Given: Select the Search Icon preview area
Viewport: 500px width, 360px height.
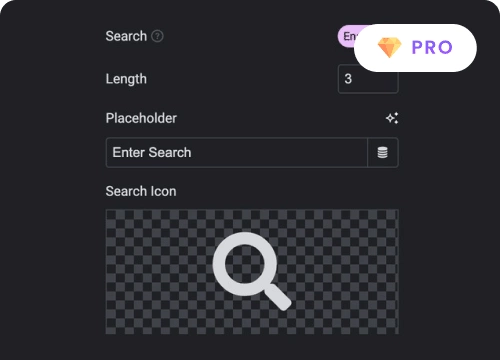Looking at the screenshot, I should [252, 272].
